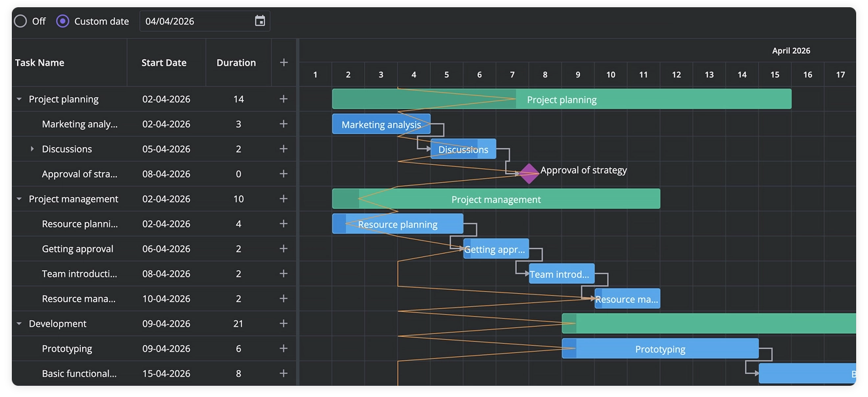Image resolution: width=868 pixels, height=397 pixels.
Task: Collapse the Project planning tree node
Action: tap(19, 99)
